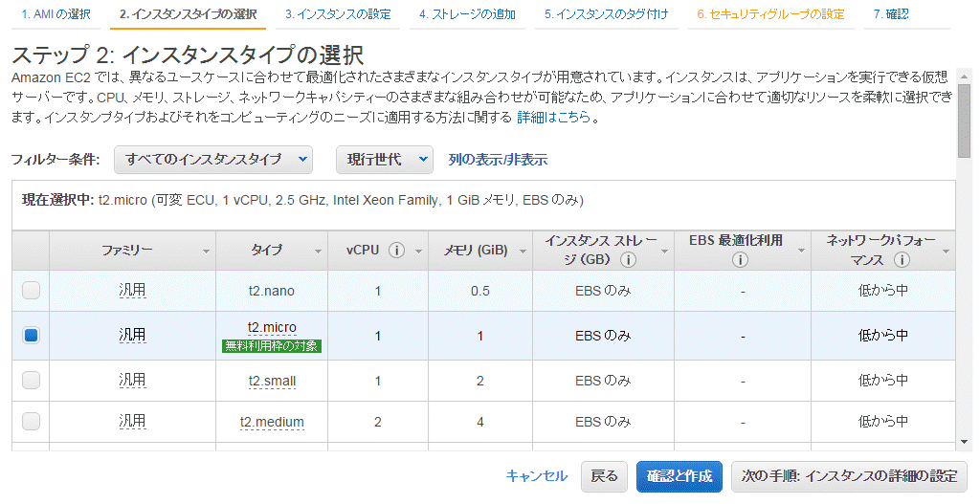Open the すべてのインスタンスタイプ filter dropdown

click(213, 160)
